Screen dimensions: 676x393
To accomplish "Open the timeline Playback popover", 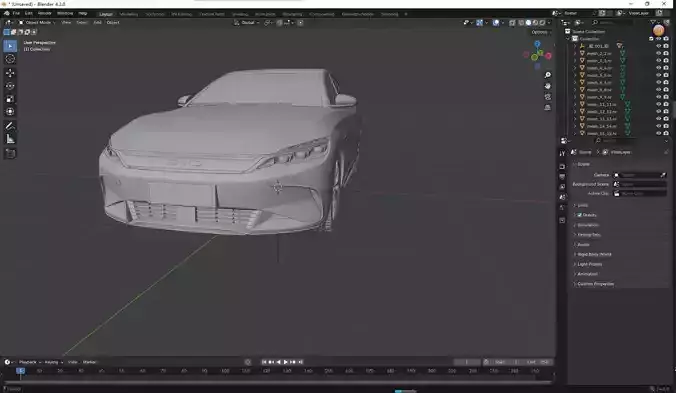I will (30, 362).
